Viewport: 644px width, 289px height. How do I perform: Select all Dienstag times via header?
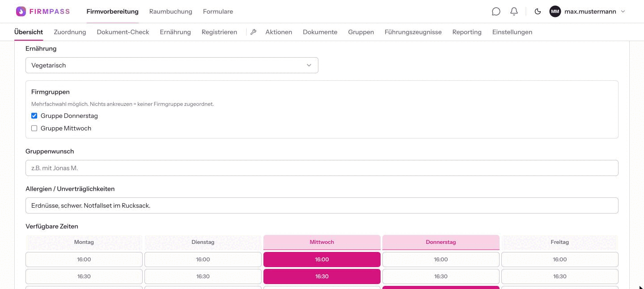click(203, 242)
